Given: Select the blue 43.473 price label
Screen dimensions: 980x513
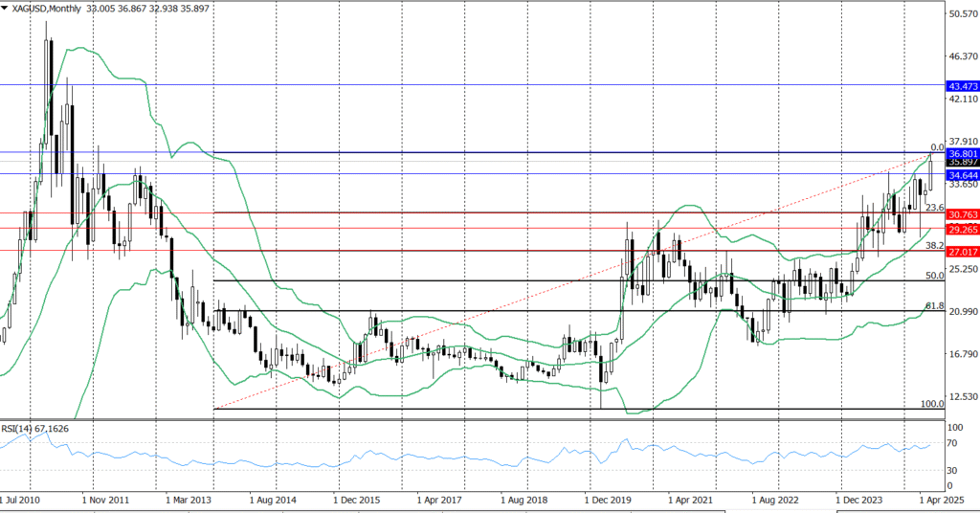Looking at the screenshot, I should pyautogui.click(x=963, y=86).
